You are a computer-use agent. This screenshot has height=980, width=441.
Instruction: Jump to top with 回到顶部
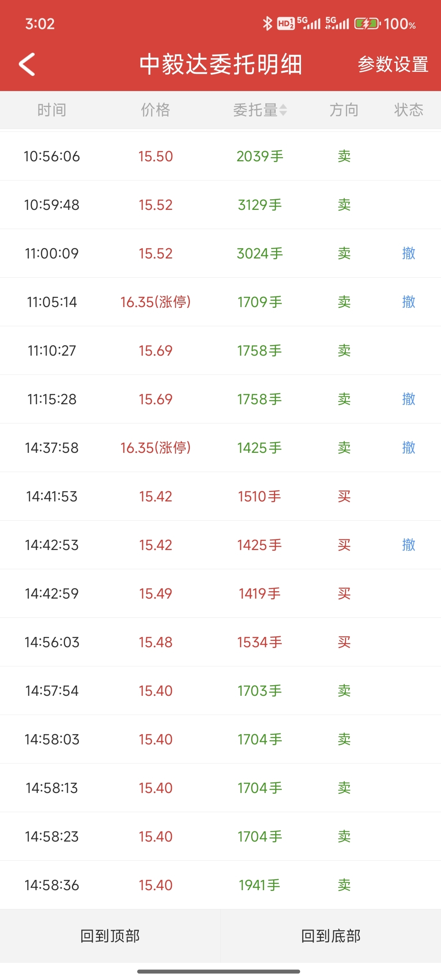click(x=110, y=935)
